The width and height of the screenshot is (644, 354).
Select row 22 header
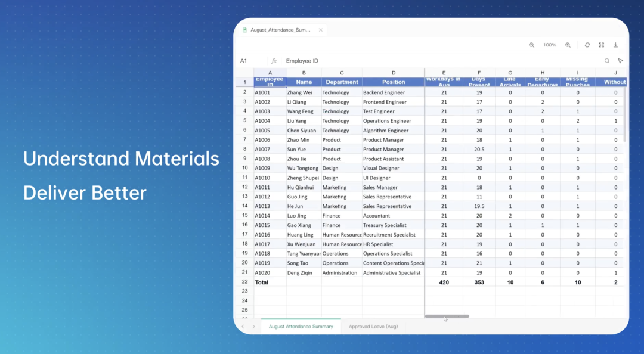click(x=245, y=282)
